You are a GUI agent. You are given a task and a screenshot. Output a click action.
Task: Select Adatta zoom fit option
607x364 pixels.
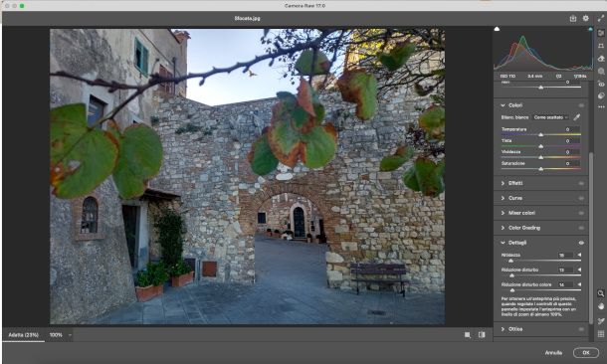[23, 335]
